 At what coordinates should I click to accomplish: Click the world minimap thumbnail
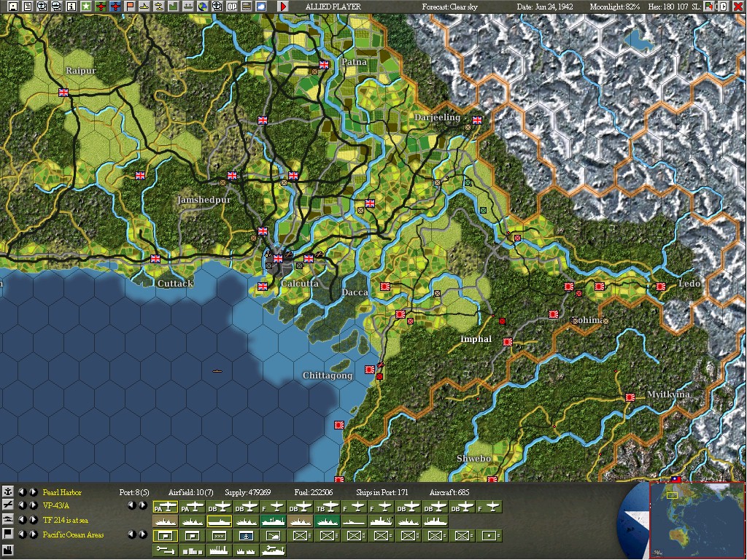(x=696, y=520)
